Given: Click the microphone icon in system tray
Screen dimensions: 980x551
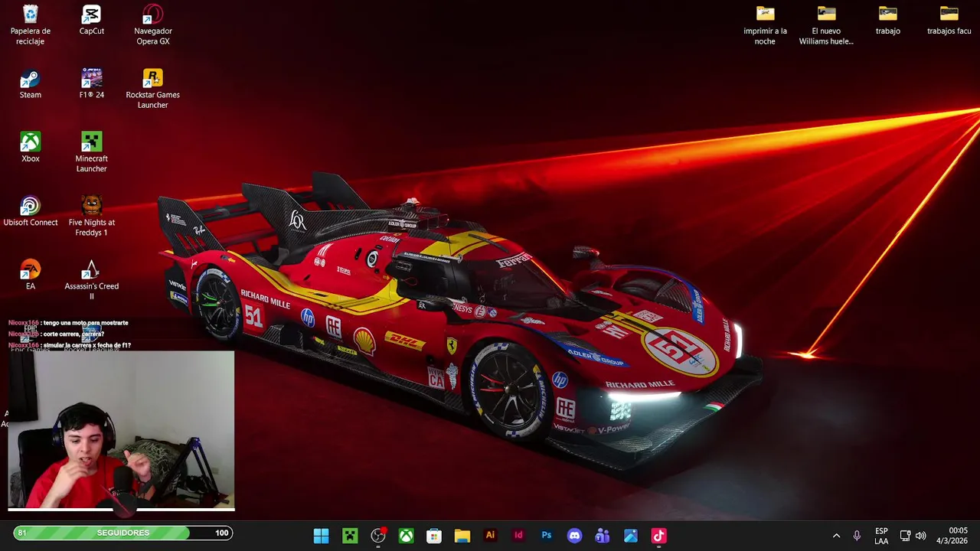Looking at the screenshot, I should click(857, 536).
